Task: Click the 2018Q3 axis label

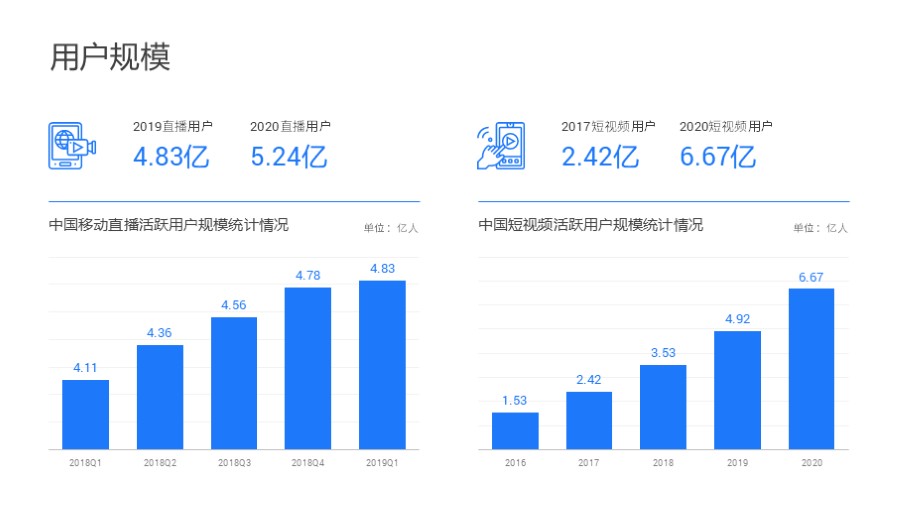Action: (x=234, y=462)
